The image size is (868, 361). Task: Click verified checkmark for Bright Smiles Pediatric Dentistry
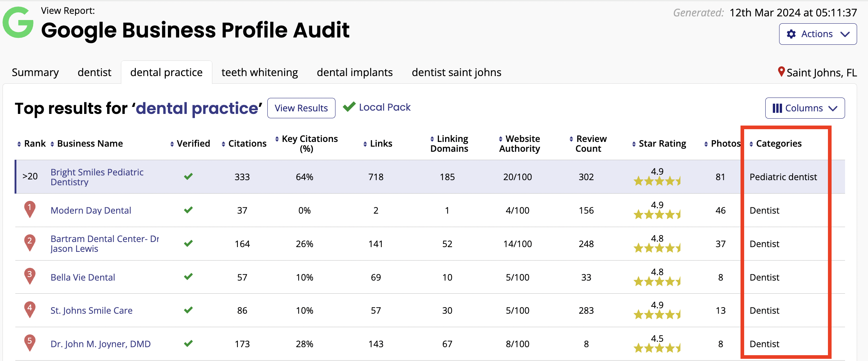point(188,176)
